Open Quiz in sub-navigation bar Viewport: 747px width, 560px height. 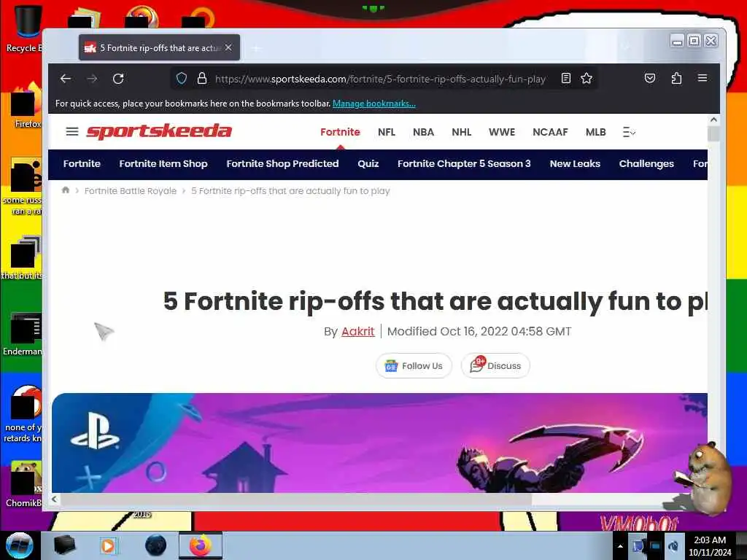click(x=368, y=164)
